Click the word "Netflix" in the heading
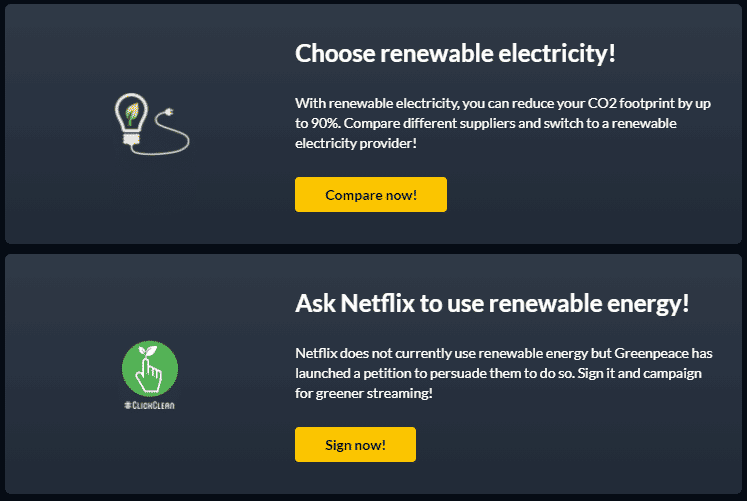Viewport: 747px width, 501px height. (x=378, y=303)
